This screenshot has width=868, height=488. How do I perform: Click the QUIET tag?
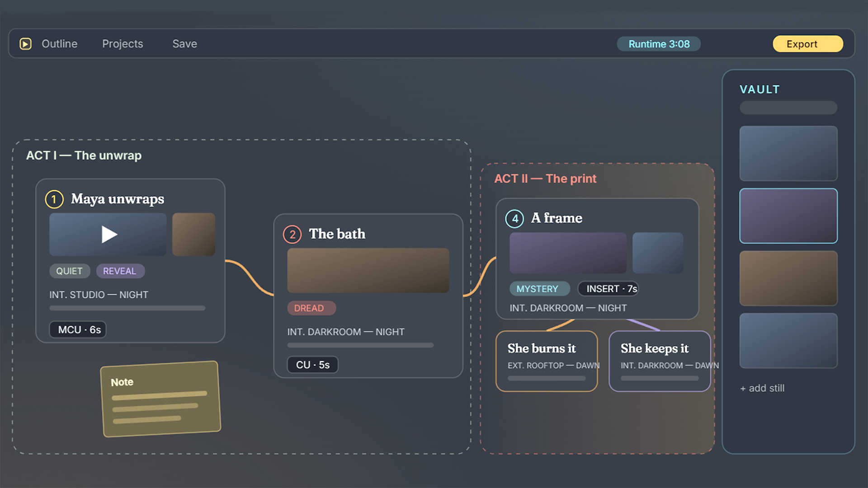tap(70, 271)
